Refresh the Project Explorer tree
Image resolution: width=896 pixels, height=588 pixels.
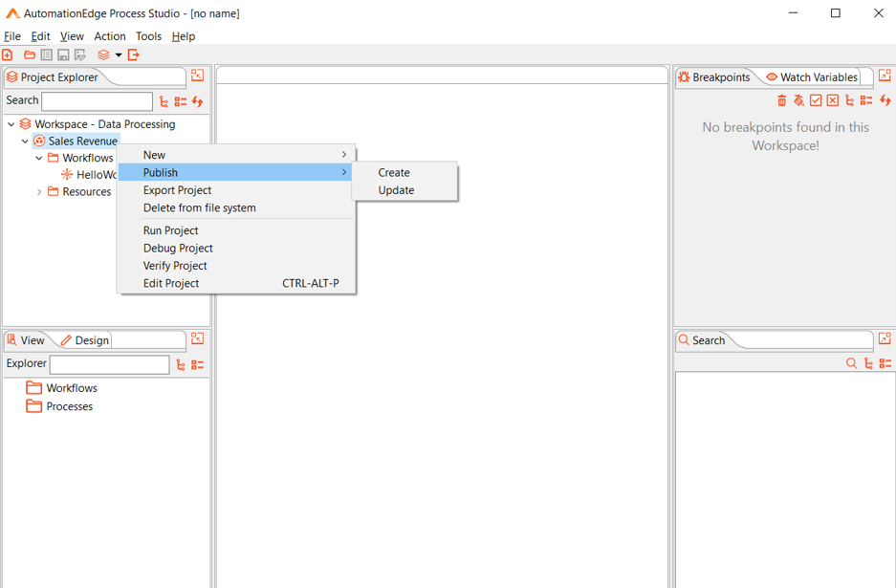[x=198, y=101]
